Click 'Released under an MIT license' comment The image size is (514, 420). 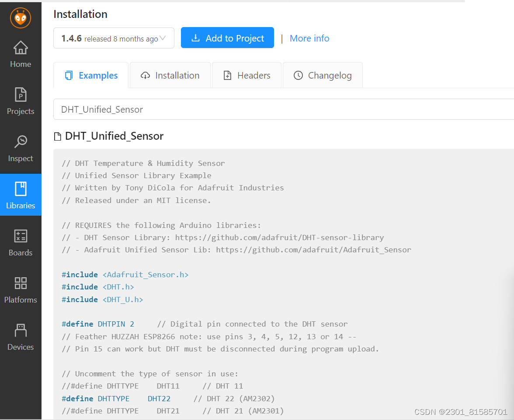[x=136, y=200]
